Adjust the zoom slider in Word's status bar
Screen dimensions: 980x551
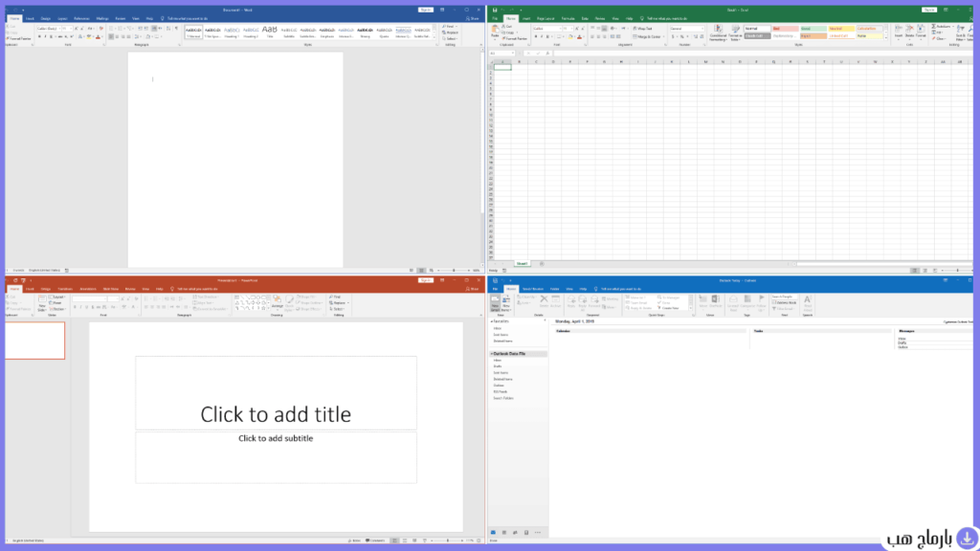455,271
